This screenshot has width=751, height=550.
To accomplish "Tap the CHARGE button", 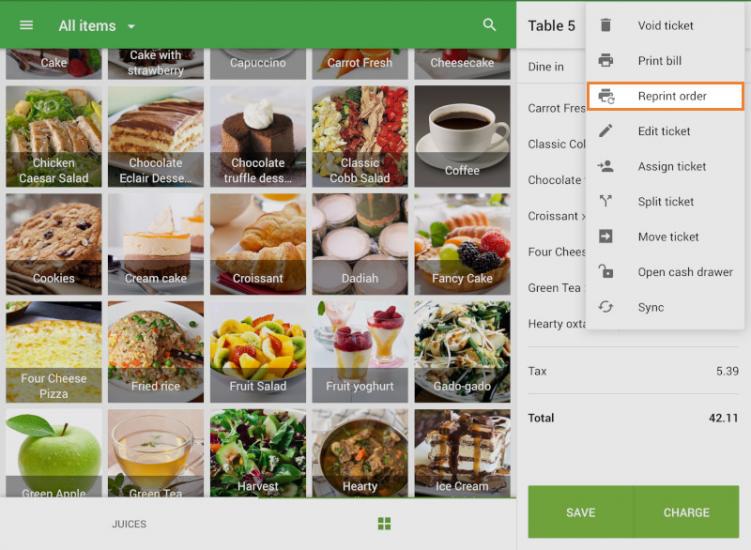I will [x=686, y=512].
